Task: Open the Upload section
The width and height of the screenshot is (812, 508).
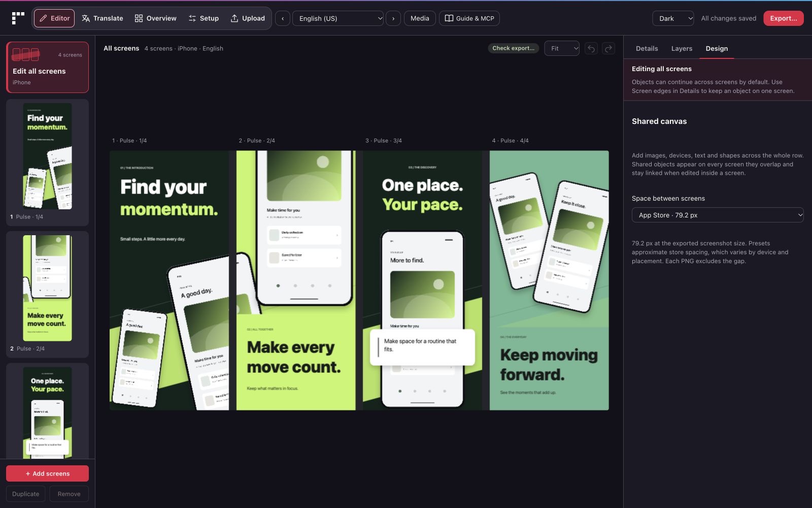Action: point(248,18)
